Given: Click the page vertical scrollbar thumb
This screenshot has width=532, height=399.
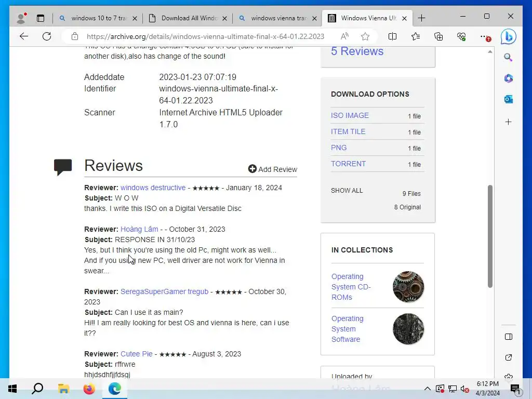Looking at the screenshot, I should (490, 236).
